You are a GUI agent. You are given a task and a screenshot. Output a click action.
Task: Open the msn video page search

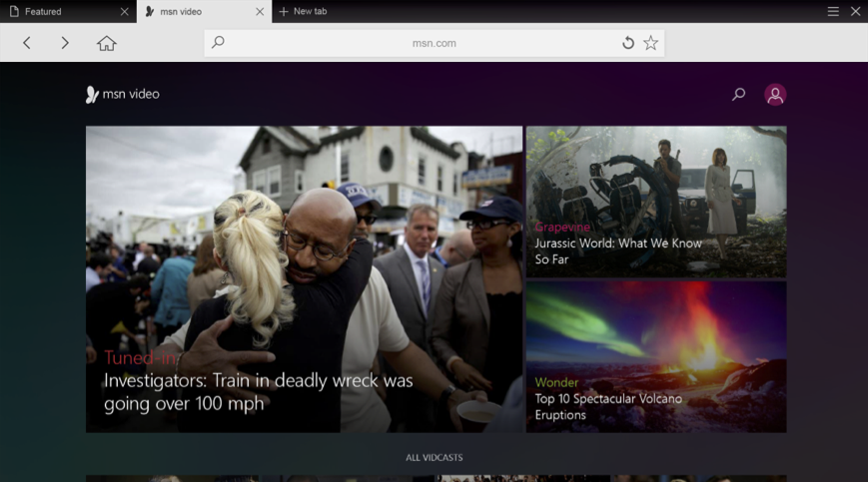[739, 94]
